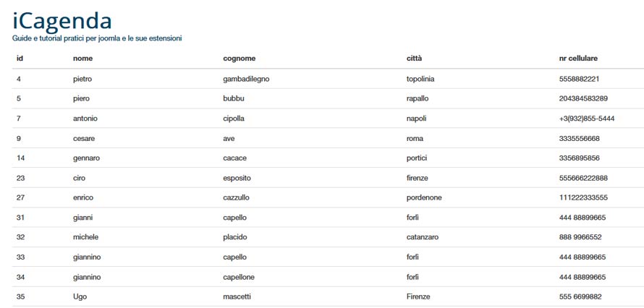
Task: Click the iCagenda site title
Action: [62, 20]
